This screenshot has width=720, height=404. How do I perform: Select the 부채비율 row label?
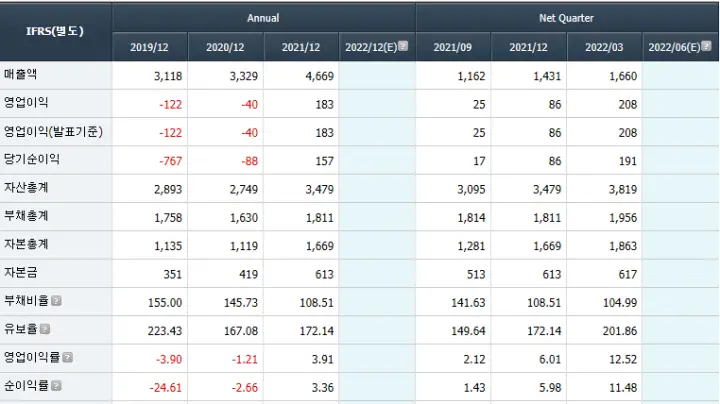click(x=26, y=301)
